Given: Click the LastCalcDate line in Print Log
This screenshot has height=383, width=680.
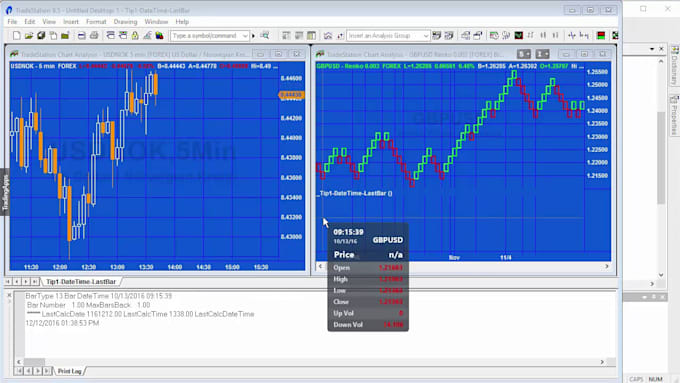Looking at the screenshot, I should pyautogui.click(x=141, y=314).
